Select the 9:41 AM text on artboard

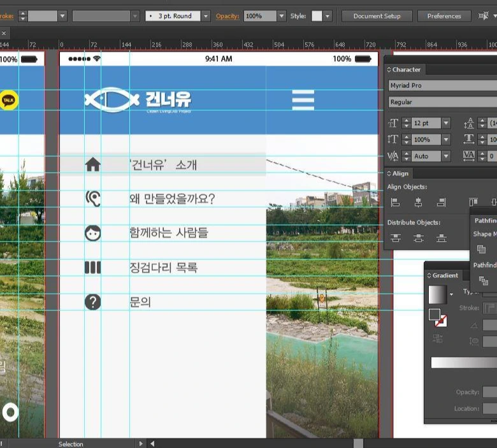(x=219, y=59)
